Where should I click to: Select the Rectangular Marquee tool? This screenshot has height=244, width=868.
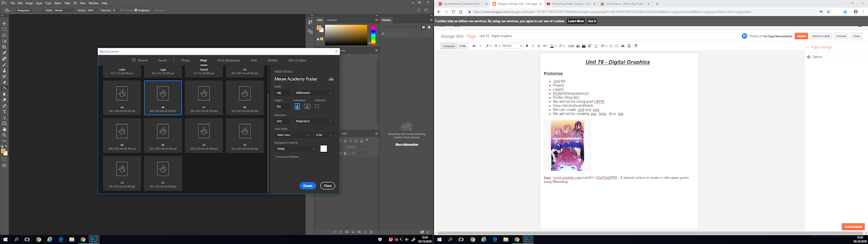click(4, 29)
